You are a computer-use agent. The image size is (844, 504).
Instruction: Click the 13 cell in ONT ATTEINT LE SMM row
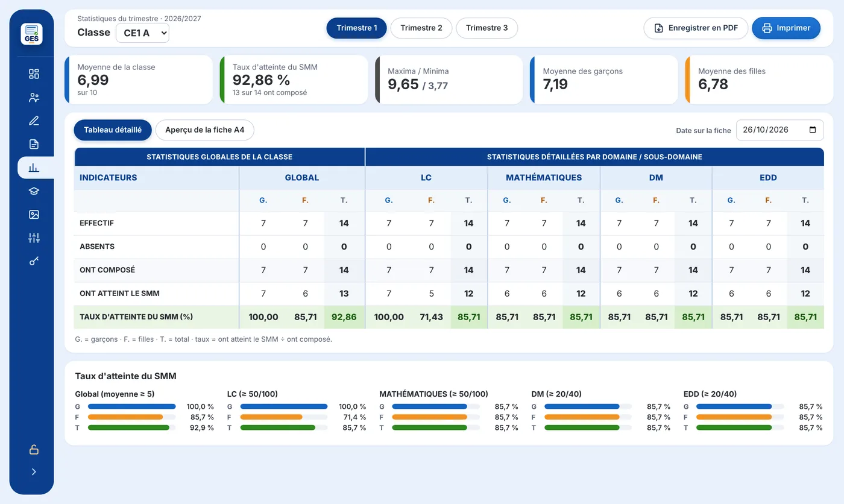point(344,294)
